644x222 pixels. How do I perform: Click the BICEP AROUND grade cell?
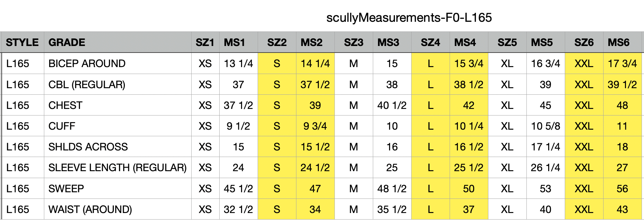pyautogui.click(x=87, y=64)
